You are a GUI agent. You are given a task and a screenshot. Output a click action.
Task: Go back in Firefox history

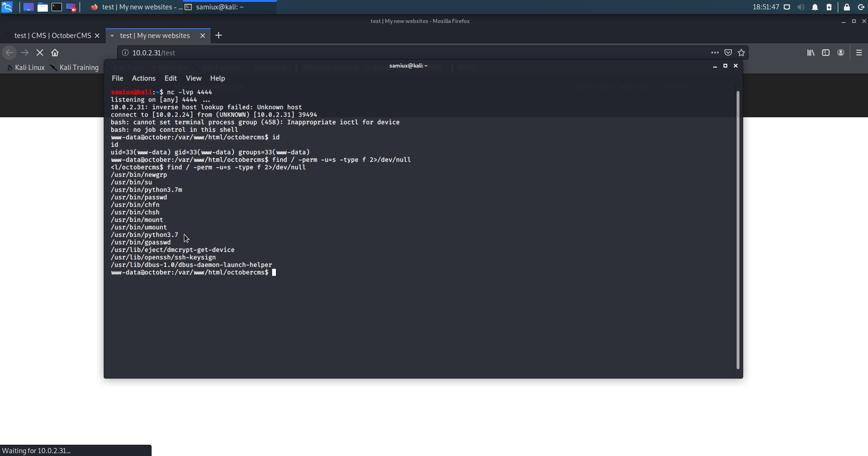9,53
